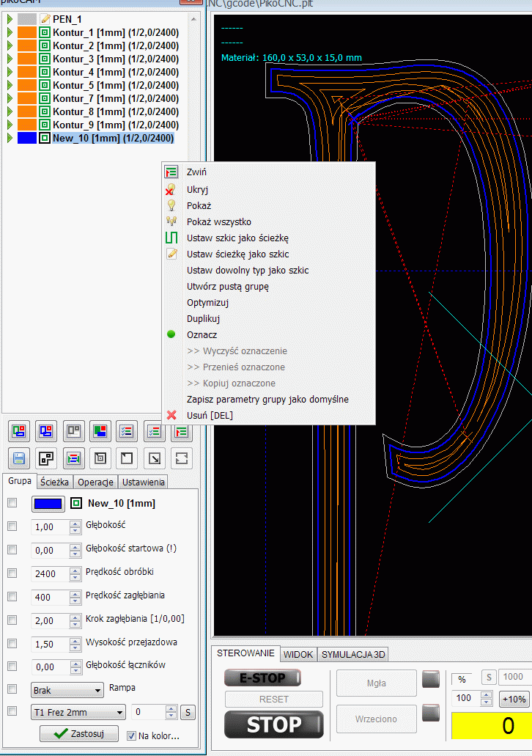
Task: Open the Rampa dropdown showing Brak
Action: 67,691
